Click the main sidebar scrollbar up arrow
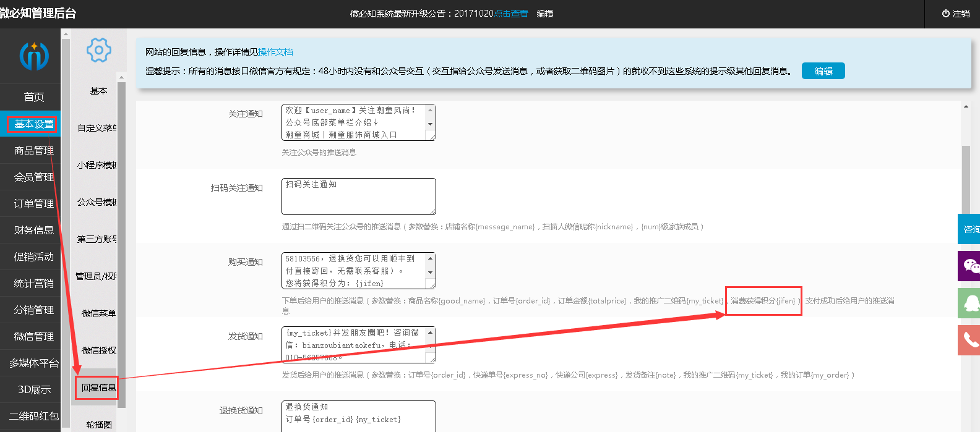Screen dimensions: 980x432 [x=66, y=35]
